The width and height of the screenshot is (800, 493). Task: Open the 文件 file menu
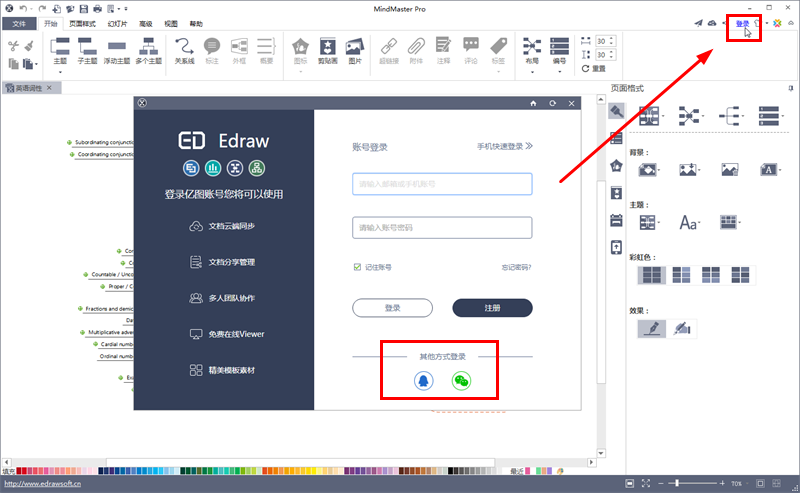19,23
